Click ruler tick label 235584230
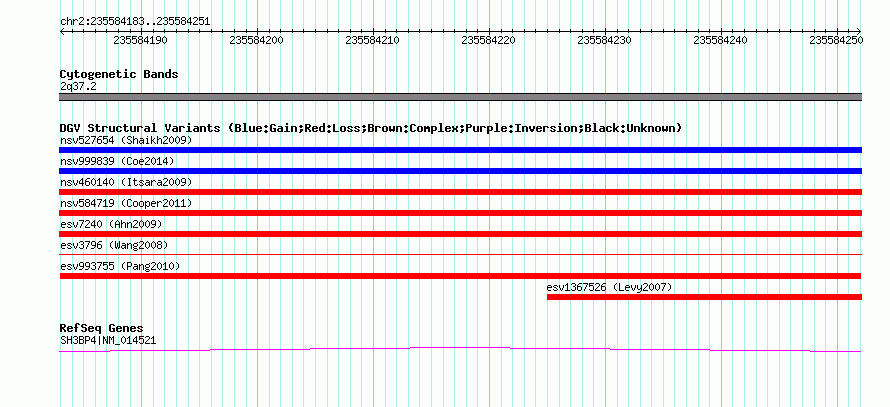 [x=604, y=40]
